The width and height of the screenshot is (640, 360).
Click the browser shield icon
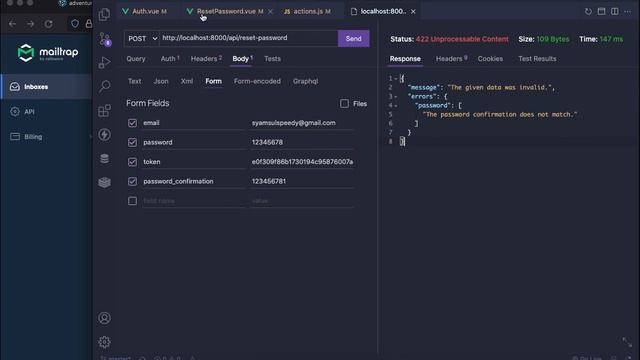(x=75, y=24)
